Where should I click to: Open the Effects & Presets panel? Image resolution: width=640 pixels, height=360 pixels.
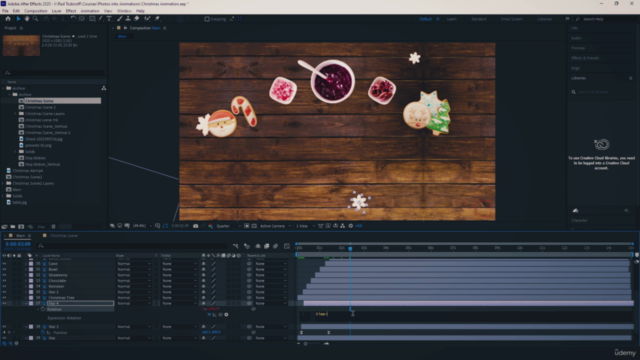(x=585, y=58)
